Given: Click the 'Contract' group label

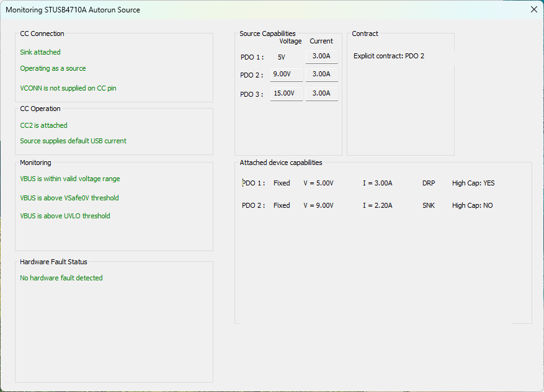Looking at the screenshot, I should [365, 33].
